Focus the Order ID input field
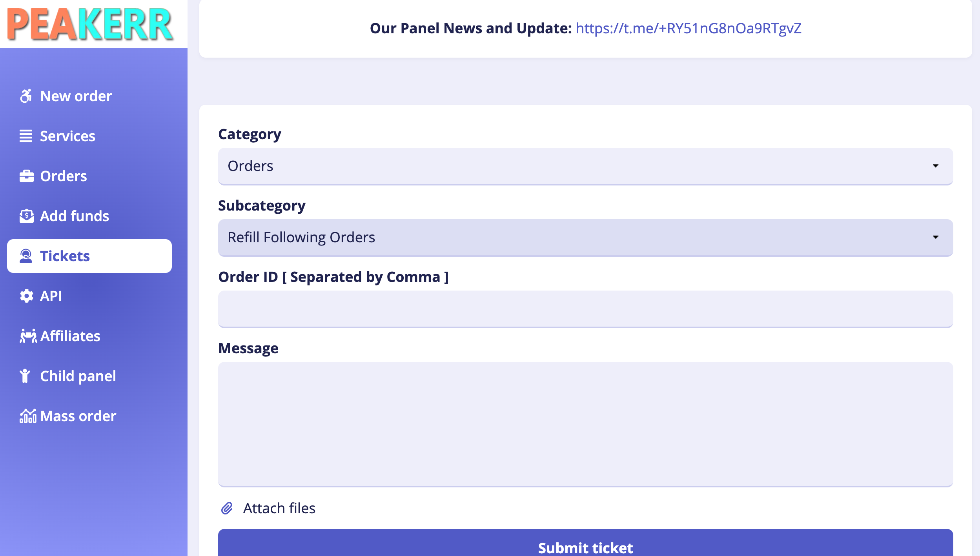This screenshot has height=556, width=980. click(x=585, y=309)
